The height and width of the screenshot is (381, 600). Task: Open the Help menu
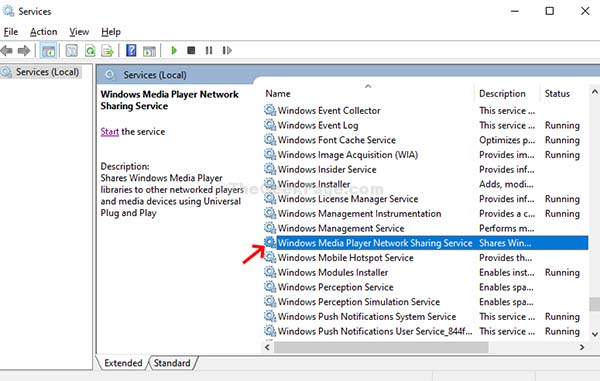click(111, 32)
